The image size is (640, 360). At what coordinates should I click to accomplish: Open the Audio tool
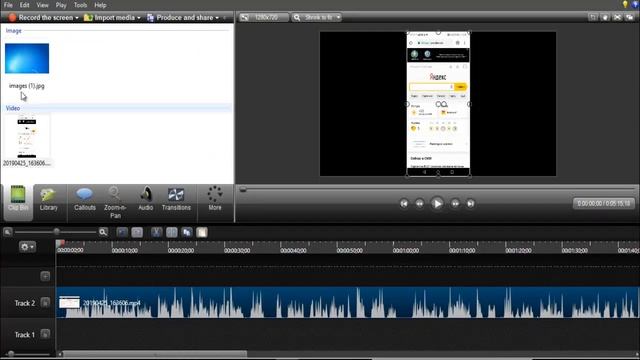point(146,198)
